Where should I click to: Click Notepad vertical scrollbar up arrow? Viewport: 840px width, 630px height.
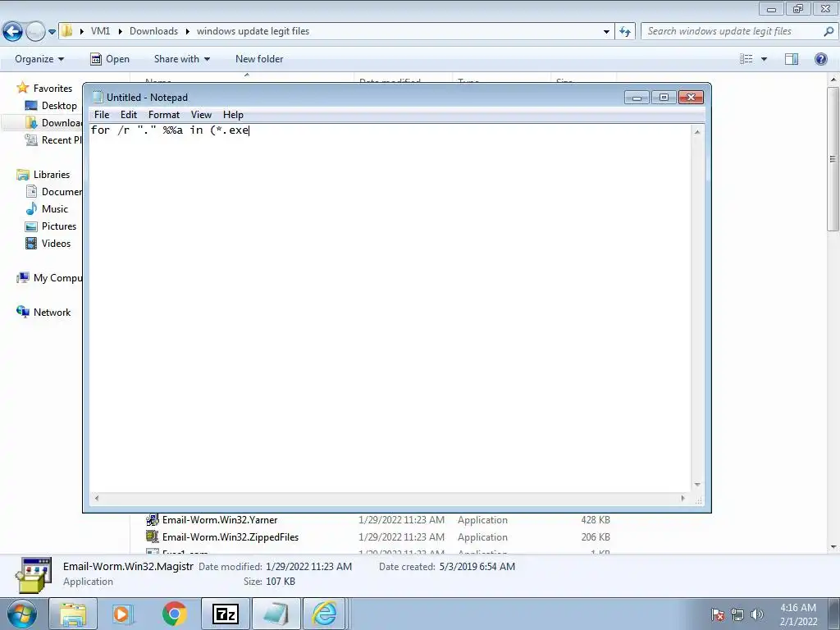tap(697, 132)
